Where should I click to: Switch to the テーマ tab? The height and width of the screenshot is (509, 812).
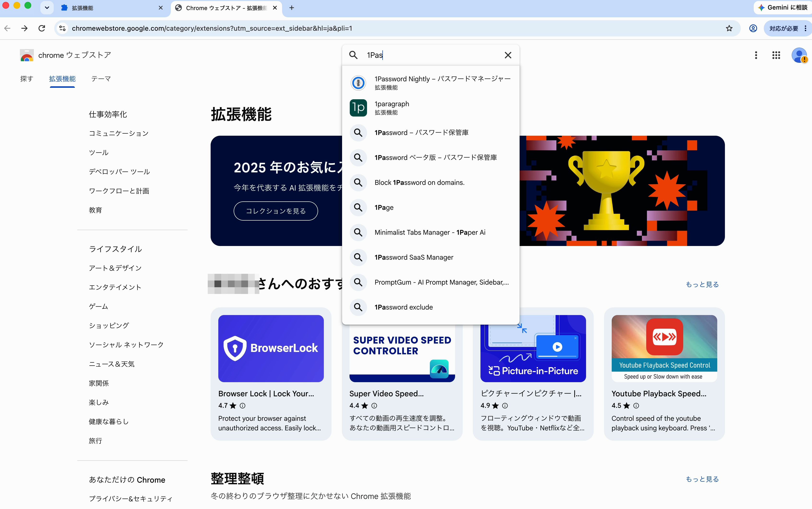(101, 79)
